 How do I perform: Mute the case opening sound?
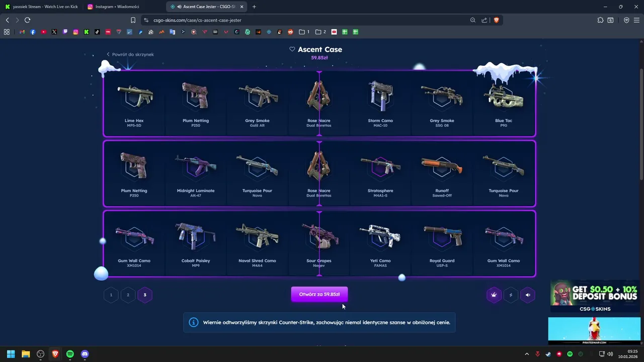click(x=528, y=295)
